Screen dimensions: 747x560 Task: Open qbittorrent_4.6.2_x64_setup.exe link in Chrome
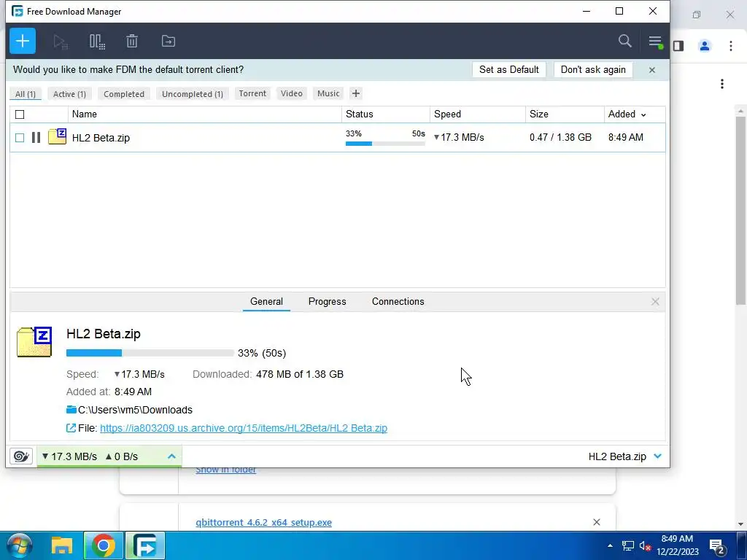click(x=263, y=522)
